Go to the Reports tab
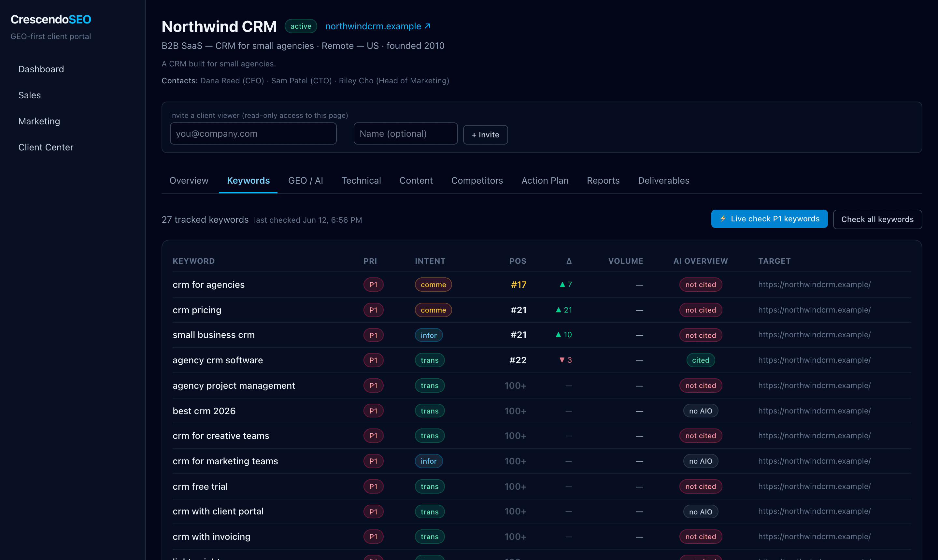The height and width of the screenshot is (560, 938). [603, 180]
